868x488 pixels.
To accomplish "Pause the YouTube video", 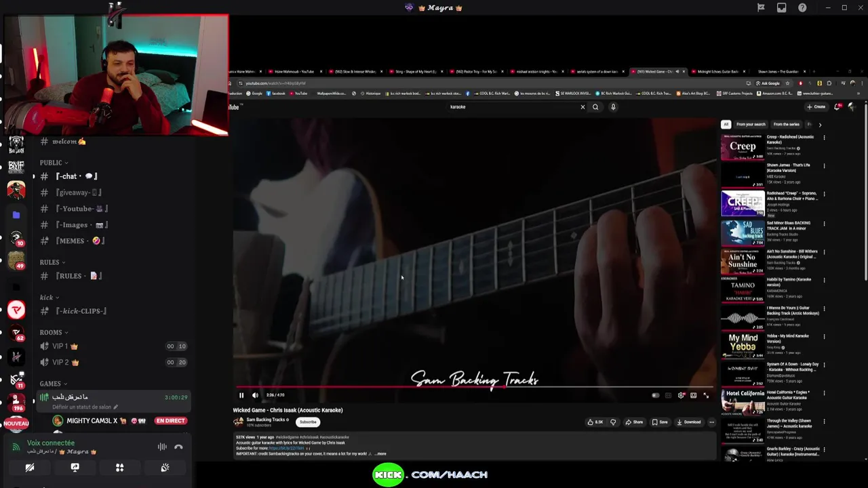I will pos(241,395).
